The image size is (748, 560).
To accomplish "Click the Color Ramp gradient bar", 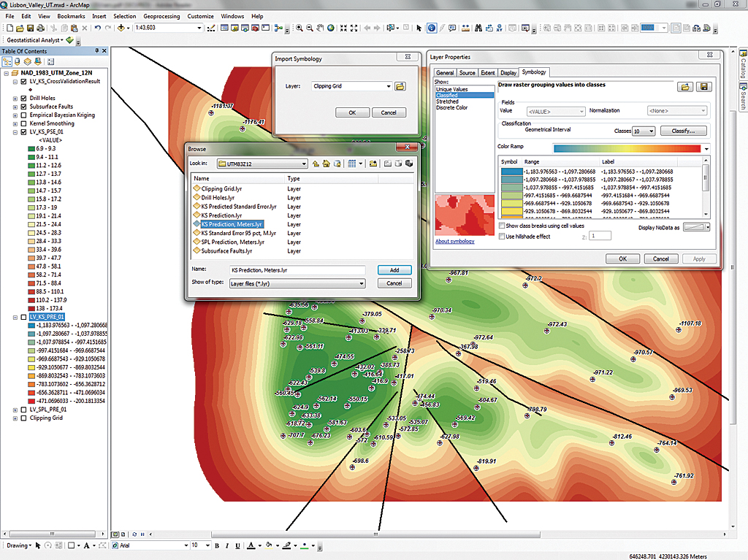I will (626, 149).
